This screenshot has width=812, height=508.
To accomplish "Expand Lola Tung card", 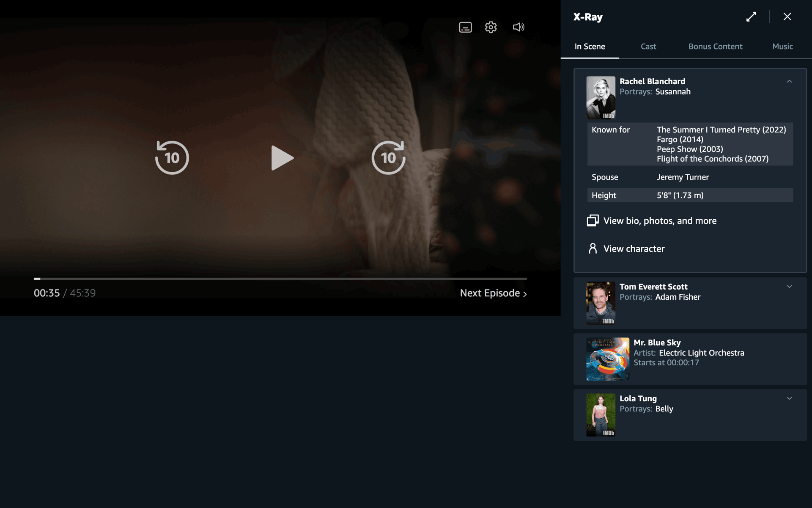I will [x=789, y=398].
